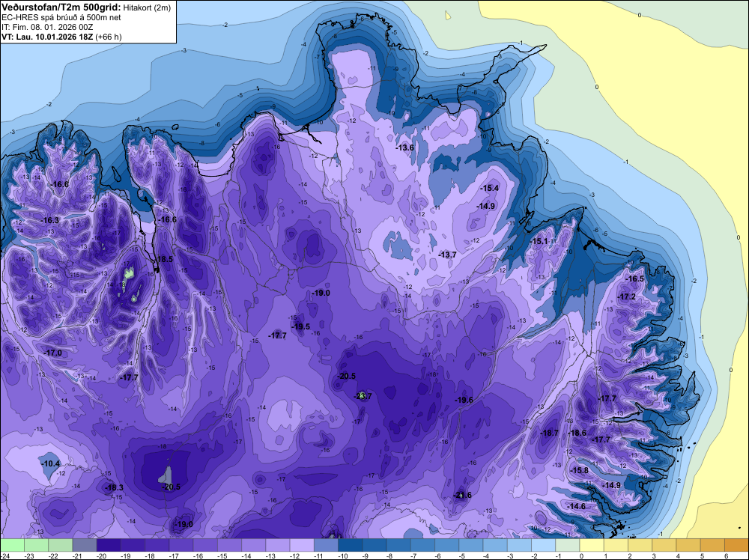This screenshot has width=749, height=560.
Task: Click the -10.4 temperature reading
Action: 51,463
